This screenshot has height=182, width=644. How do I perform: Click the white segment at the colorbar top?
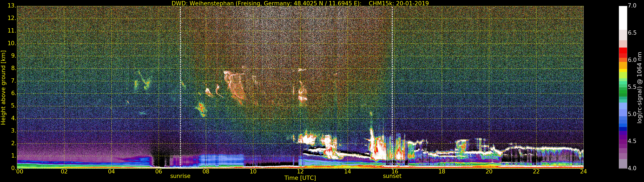(x=623, y=18)
